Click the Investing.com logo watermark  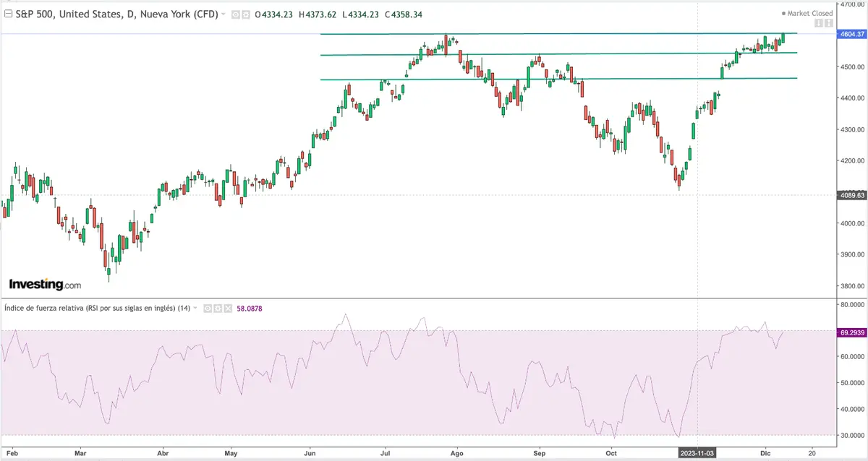click(x=45, y=285)
